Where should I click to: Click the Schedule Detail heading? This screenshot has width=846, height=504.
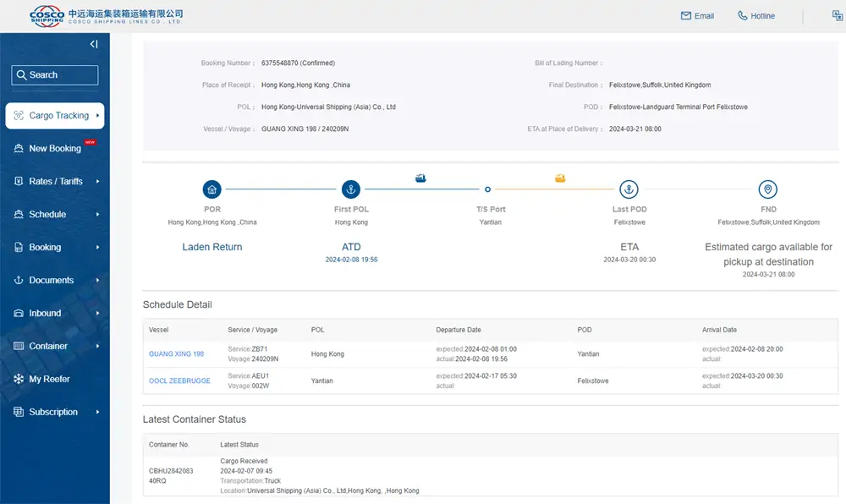point(178,304)
